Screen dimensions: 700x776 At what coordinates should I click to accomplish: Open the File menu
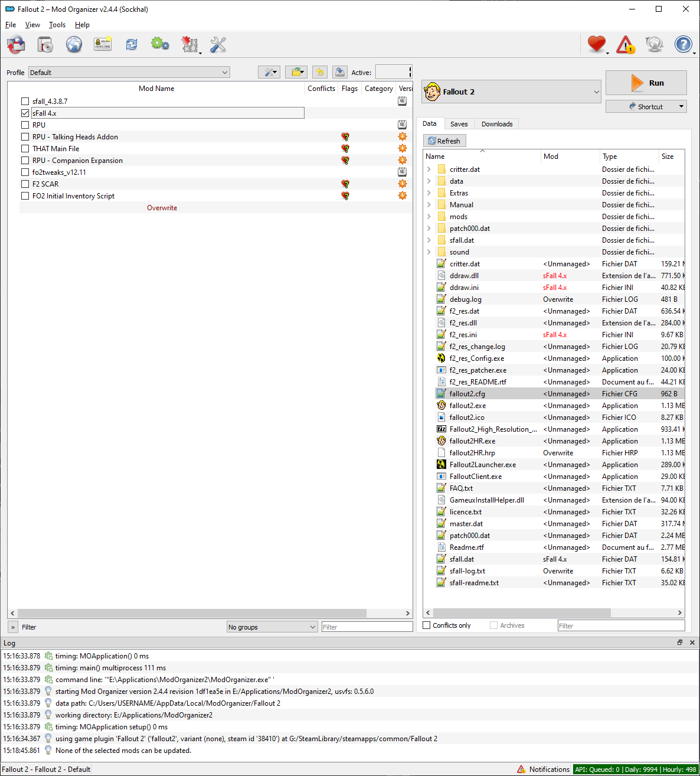[11, 25]
